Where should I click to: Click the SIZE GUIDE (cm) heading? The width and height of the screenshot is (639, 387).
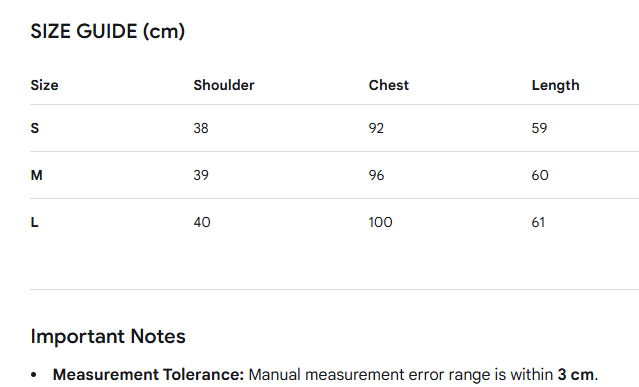108,31
